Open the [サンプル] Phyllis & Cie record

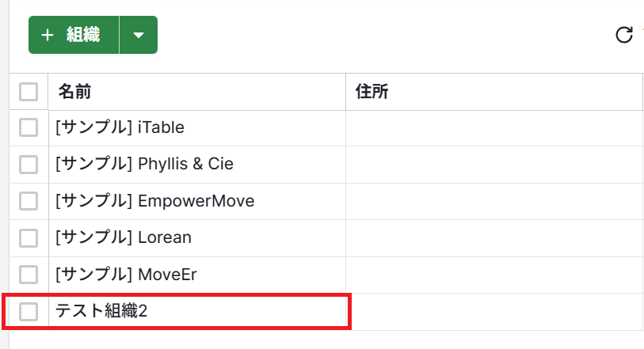pyautogui.click(x=144, y=165)
